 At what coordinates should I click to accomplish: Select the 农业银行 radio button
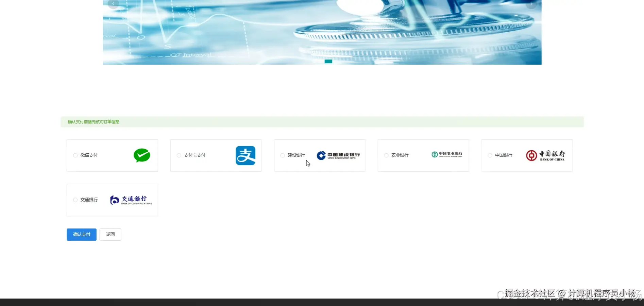click(x=386, y=155)
